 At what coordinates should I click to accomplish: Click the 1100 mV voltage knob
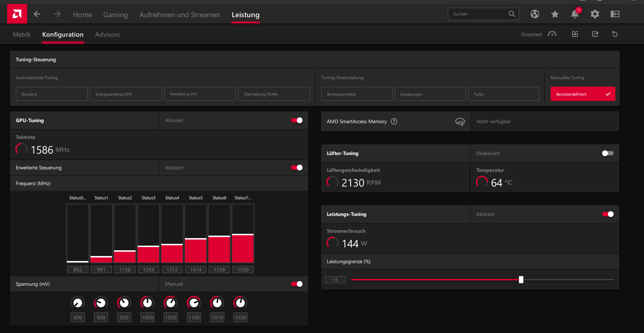click(x=194, y=303)
